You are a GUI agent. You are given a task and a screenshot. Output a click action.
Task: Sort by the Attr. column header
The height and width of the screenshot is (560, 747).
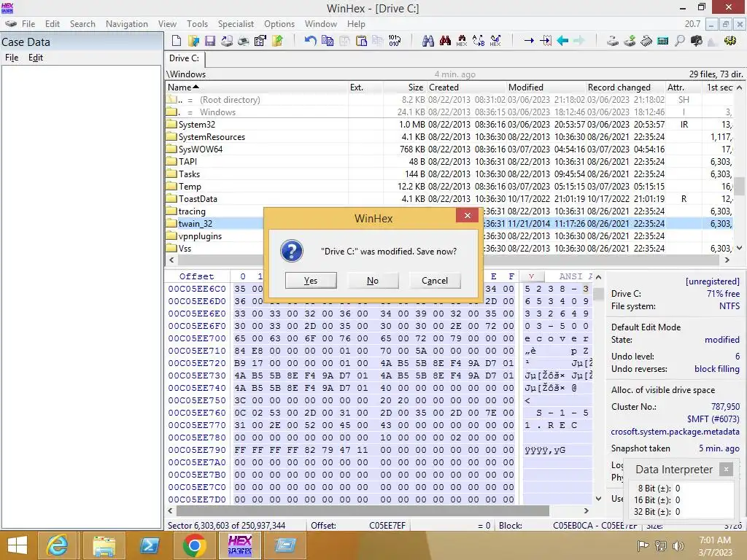(683, 87)
